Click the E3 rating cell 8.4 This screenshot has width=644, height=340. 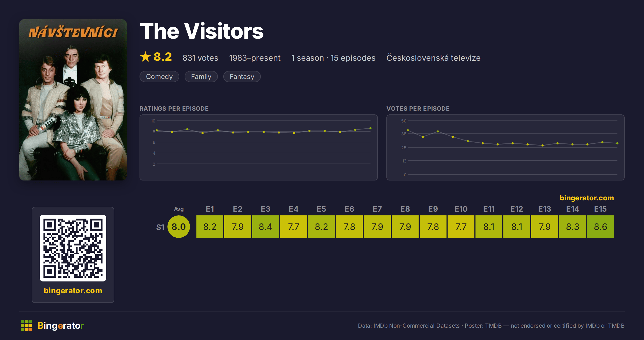click(x=266, y=227)
